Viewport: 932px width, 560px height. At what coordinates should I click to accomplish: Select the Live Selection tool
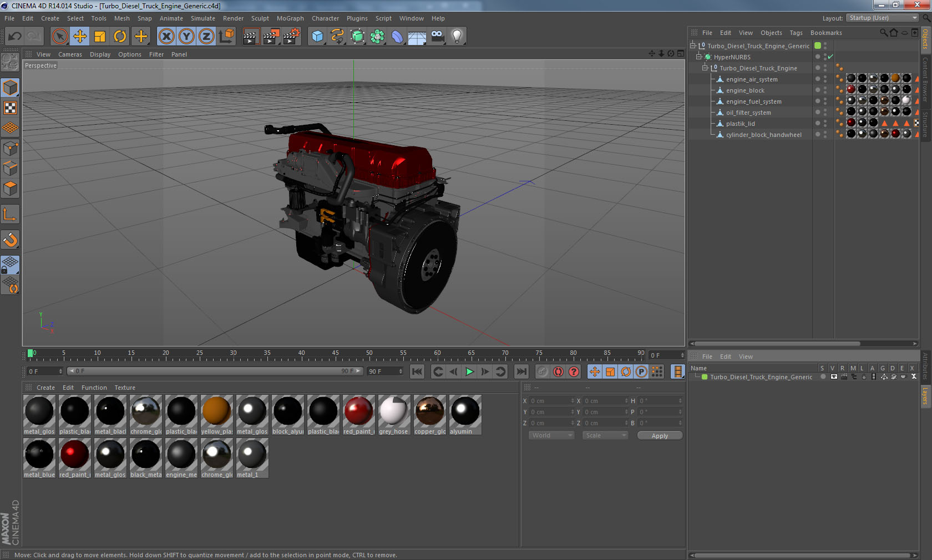pyautogui.click(x=59, y=37)
